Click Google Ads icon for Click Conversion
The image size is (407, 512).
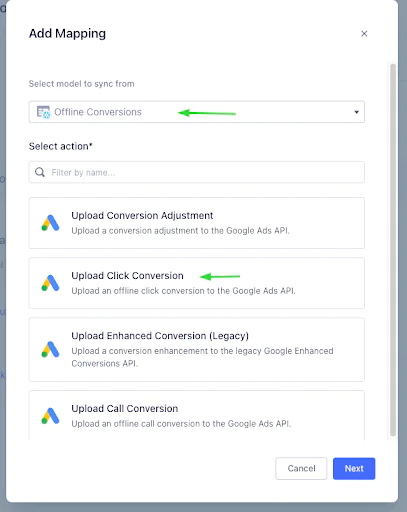click(x=50, y=283)
